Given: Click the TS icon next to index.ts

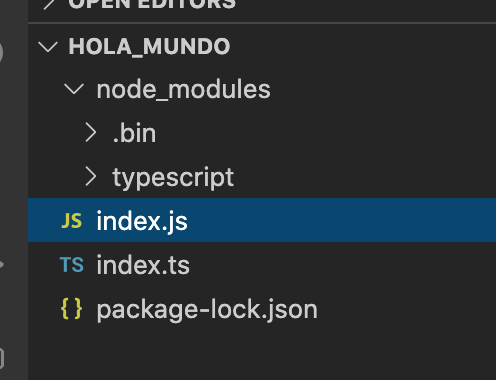Looking at the screenshot, I should [72, 265].
